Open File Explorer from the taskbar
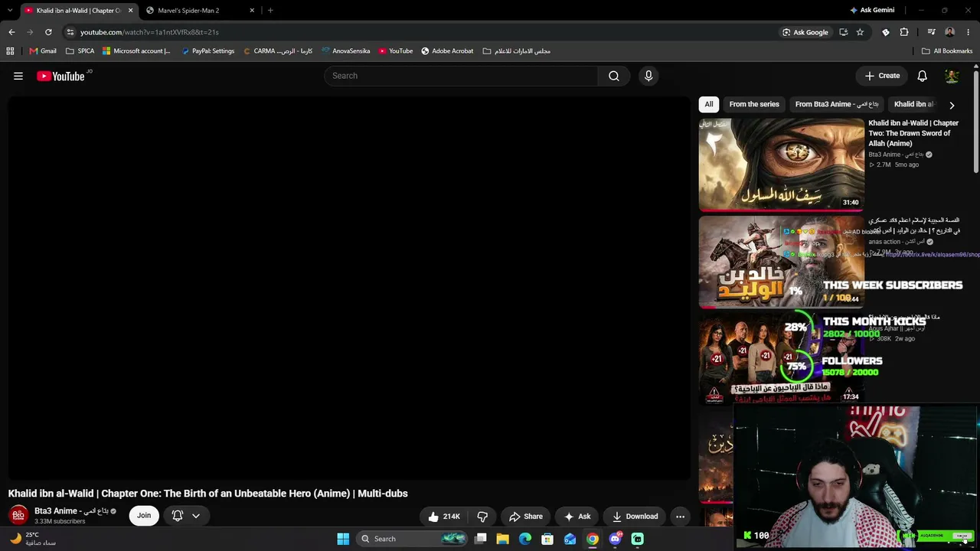Image resolution: width=980 pixels, height=551 pixels. point(502,539)
